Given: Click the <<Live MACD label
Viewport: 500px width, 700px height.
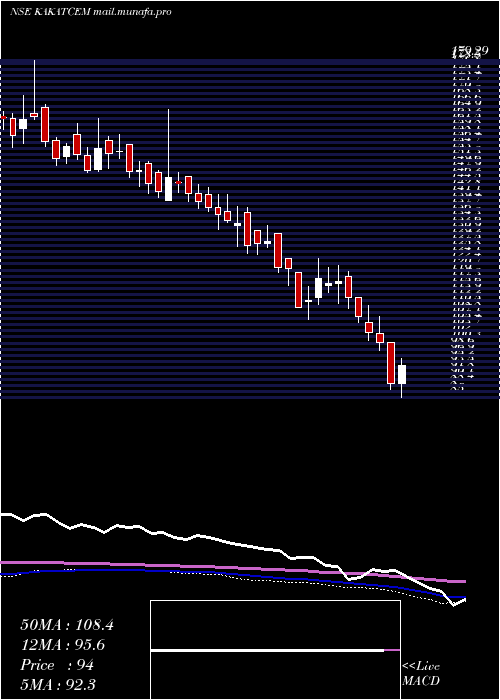Looking at the screenshot, I should tap(421, 674).
